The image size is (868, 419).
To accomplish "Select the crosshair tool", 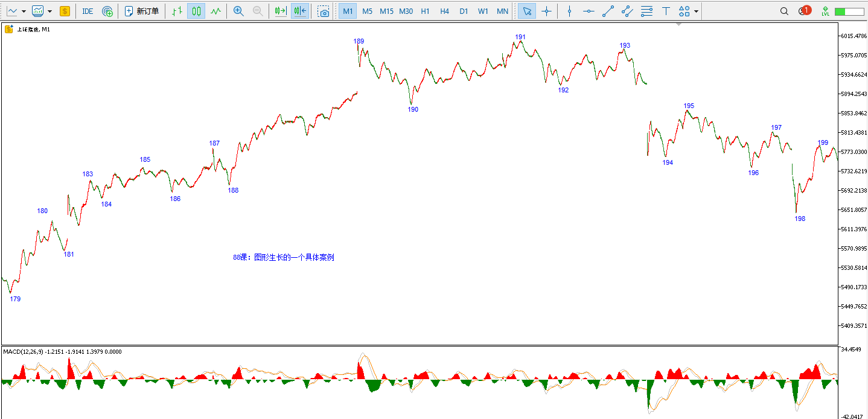I will (546, 11).
